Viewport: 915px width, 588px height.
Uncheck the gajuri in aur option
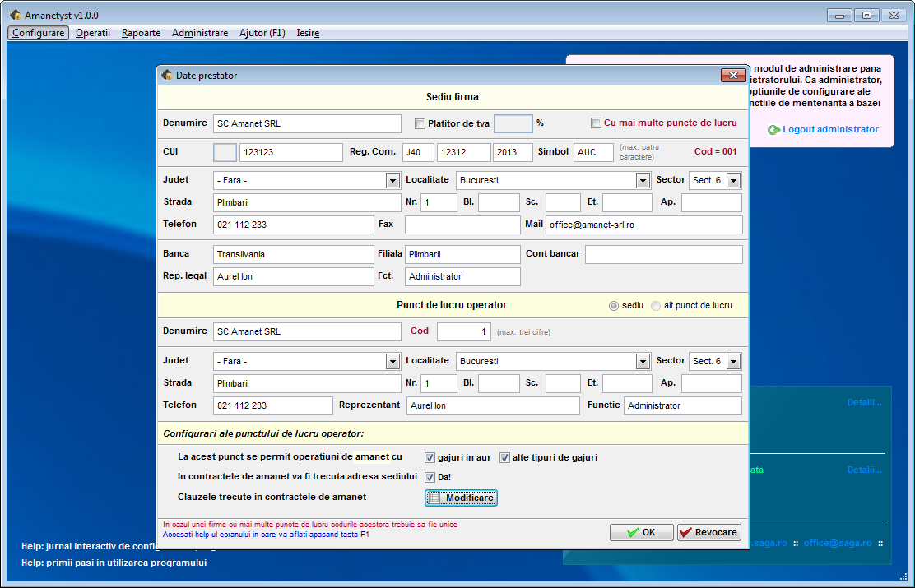[x=430, y=457]
